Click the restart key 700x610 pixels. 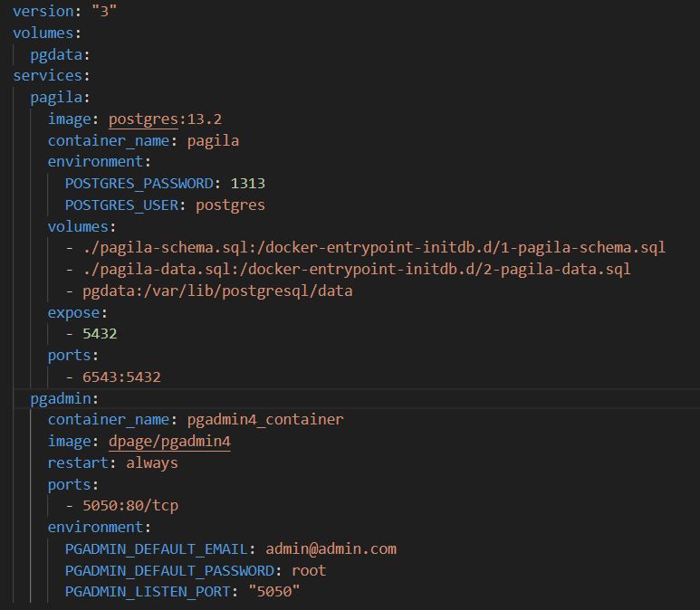[x=78, y=462]
